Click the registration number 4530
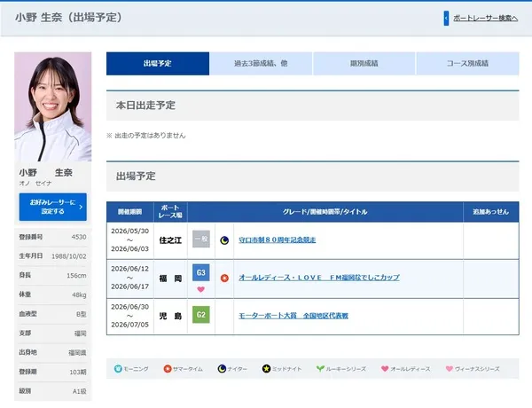This screenshot has height=408, width=532. pyautogui.click(x=79, y=237)
